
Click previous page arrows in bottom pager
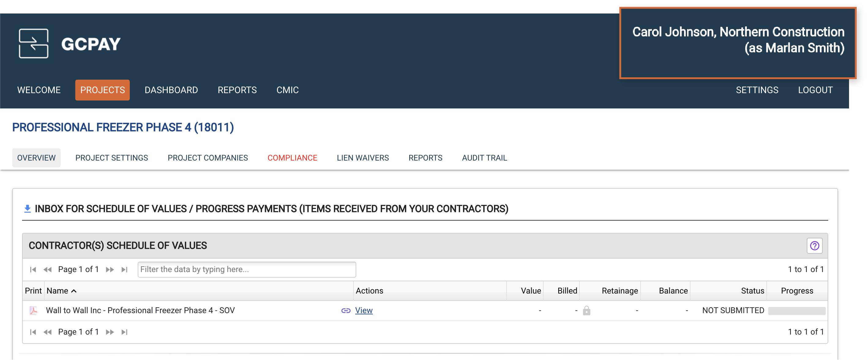47,332
